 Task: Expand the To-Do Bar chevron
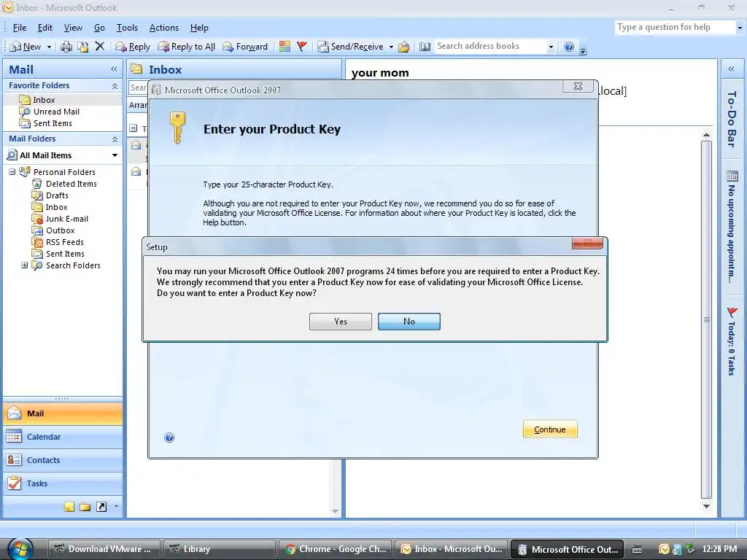(731, 69)
